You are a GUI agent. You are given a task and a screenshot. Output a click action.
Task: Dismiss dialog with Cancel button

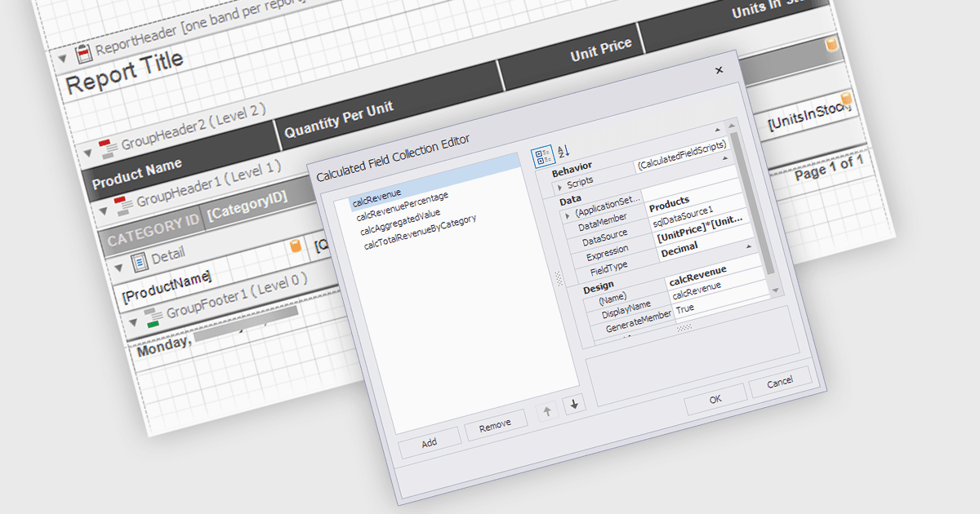pos(780,381)
